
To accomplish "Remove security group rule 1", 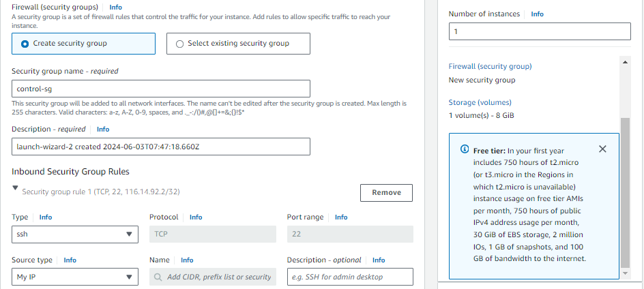I will point(386,192).
